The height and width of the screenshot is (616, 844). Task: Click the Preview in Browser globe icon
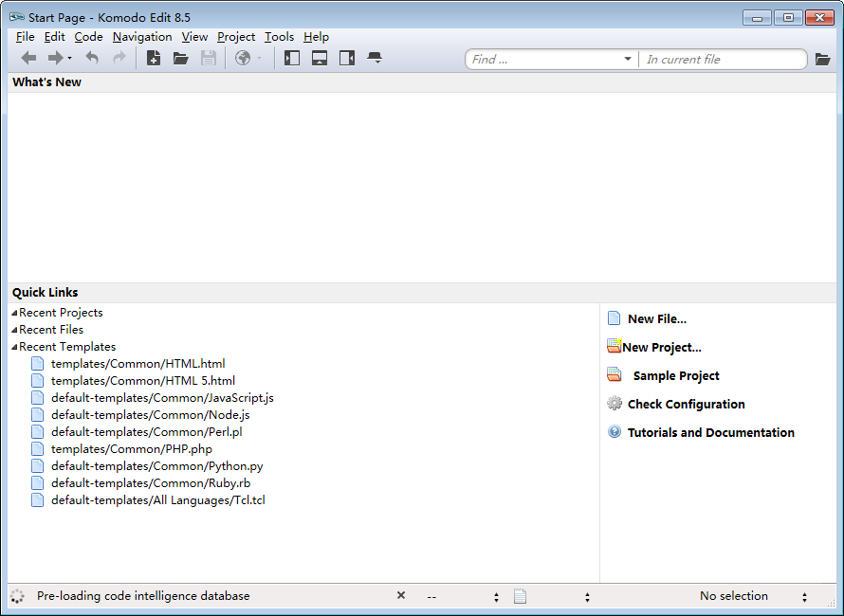[x=243, y=58]
